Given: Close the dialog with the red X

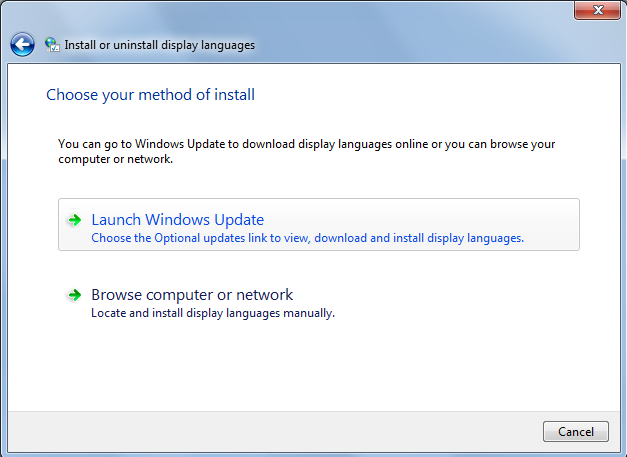Looking at the screenshot, I should [x=597, y=10].
